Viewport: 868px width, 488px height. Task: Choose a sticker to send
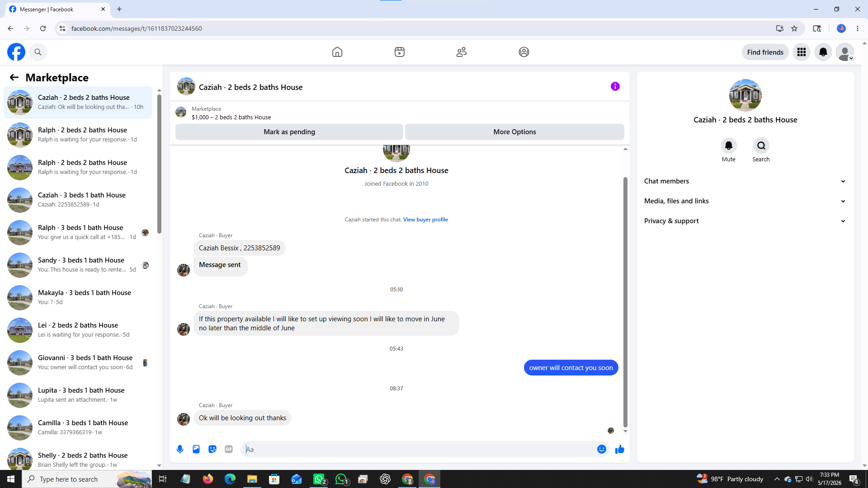212,449
